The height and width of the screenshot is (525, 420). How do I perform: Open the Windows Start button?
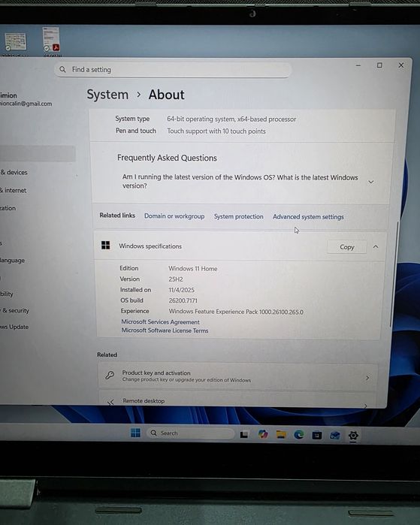(x=135, y=433)
